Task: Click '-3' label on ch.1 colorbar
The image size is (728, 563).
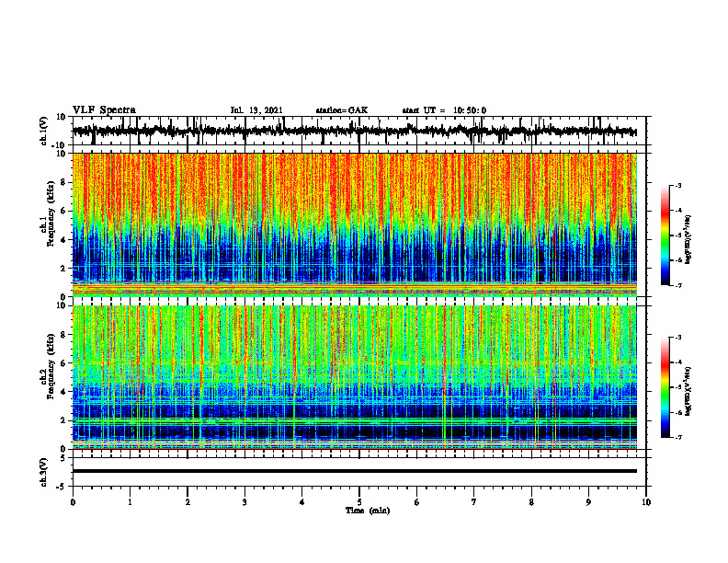Action: [x=677, y=186]
